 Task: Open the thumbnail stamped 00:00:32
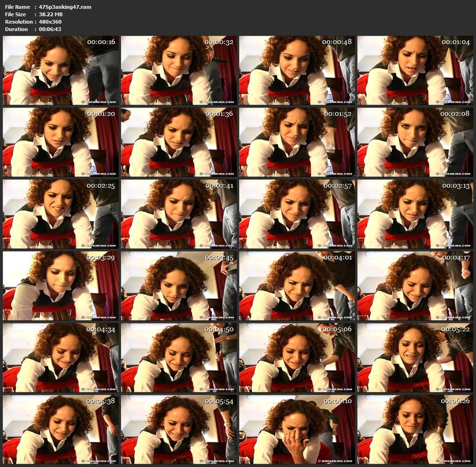pos(179,71)
